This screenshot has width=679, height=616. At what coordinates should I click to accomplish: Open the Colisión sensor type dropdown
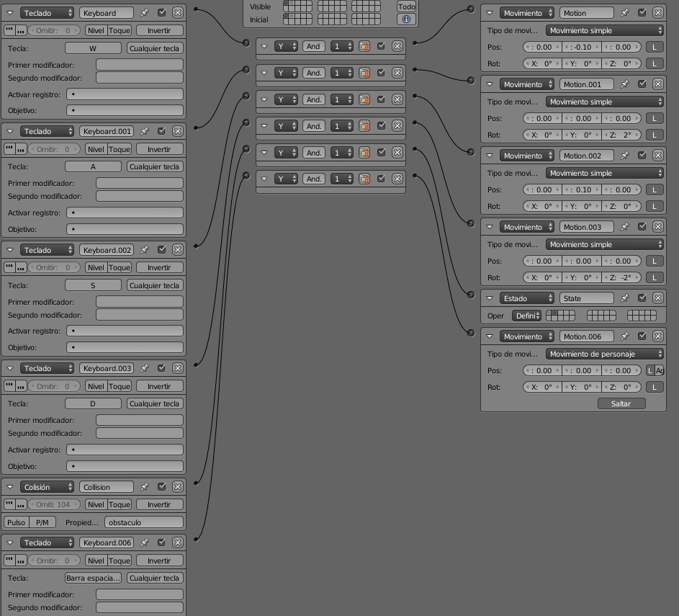47,487
